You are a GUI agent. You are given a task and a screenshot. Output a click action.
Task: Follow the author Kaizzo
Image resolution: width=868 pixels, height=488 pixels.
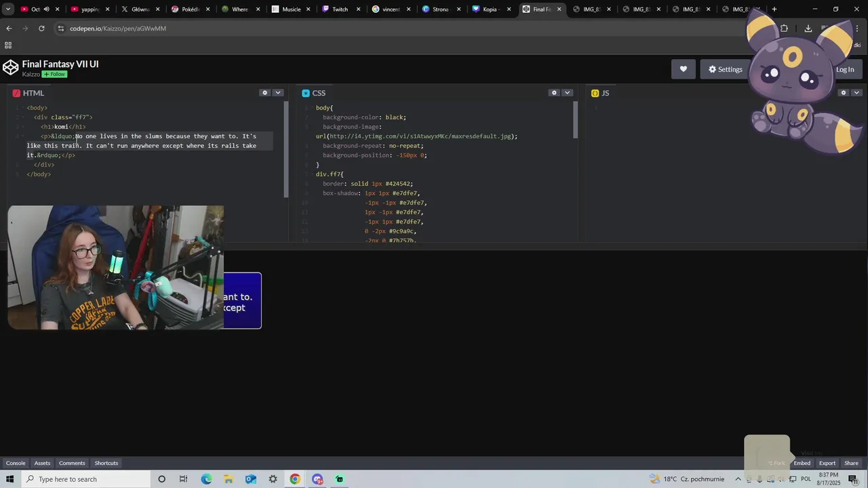coord(54,75)
